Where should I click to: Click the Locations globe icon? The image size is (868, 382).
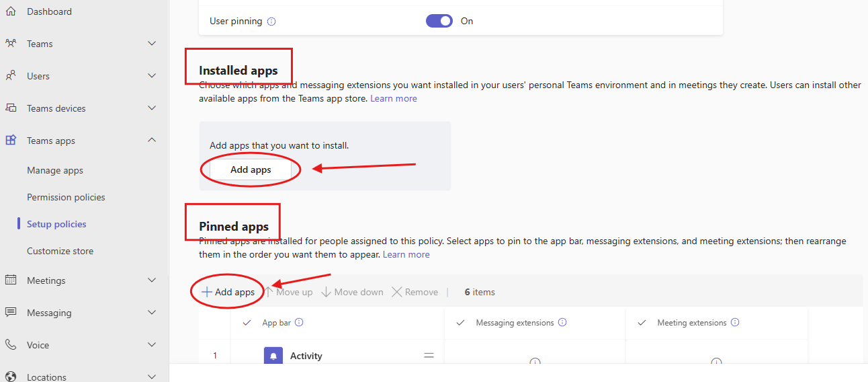[x=11, y=377]
